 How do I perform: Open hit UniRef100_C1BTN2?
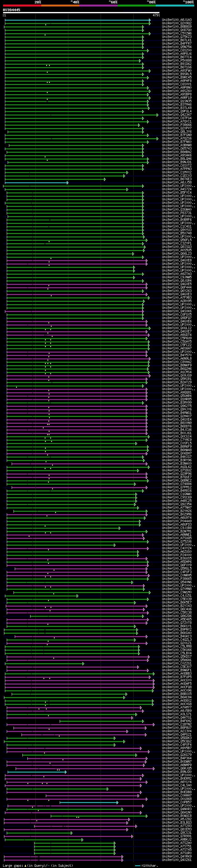[177, 724]
